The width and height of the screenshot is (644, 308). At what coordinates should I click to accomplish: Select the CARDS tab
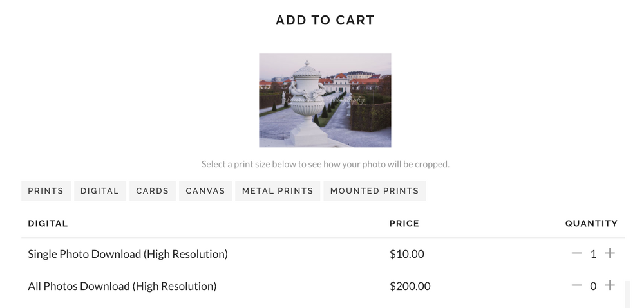coord(153,191)
